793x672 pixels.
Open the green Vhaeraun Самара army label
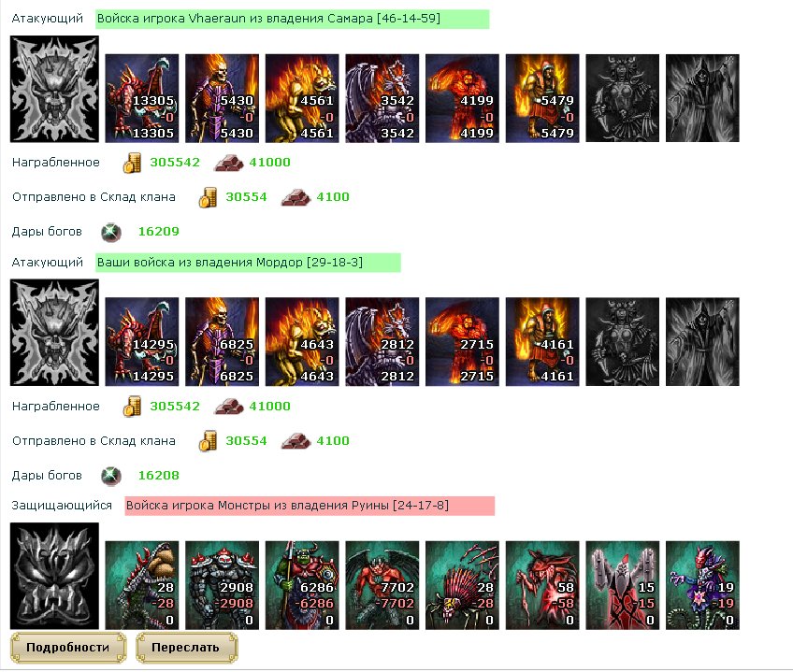click(x=293, y=20)
